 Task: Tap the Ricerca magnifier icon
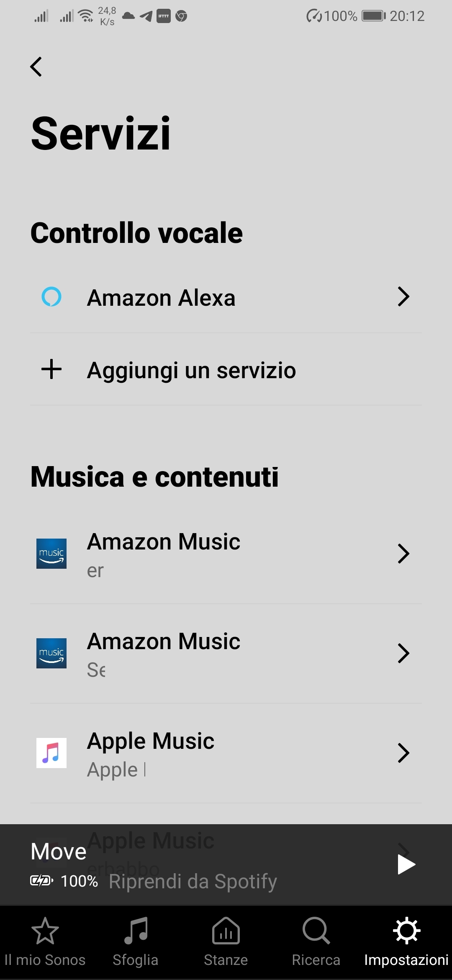[316, 931]
